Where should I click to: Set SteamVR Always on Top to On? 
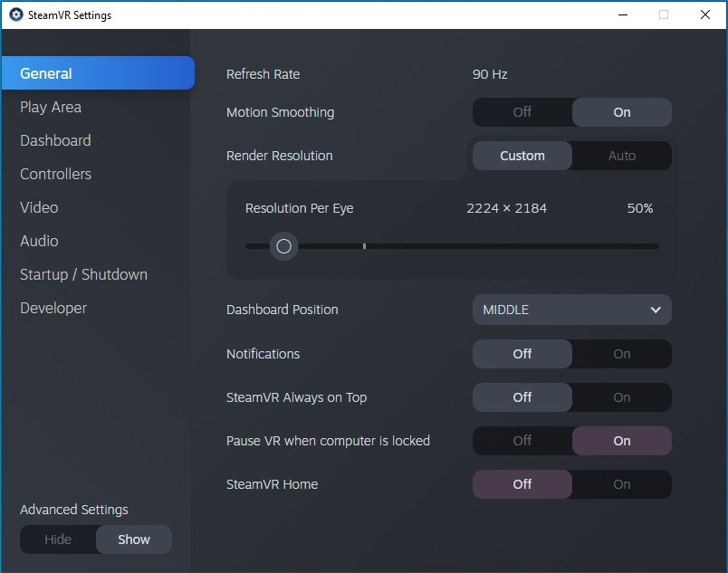622,397
